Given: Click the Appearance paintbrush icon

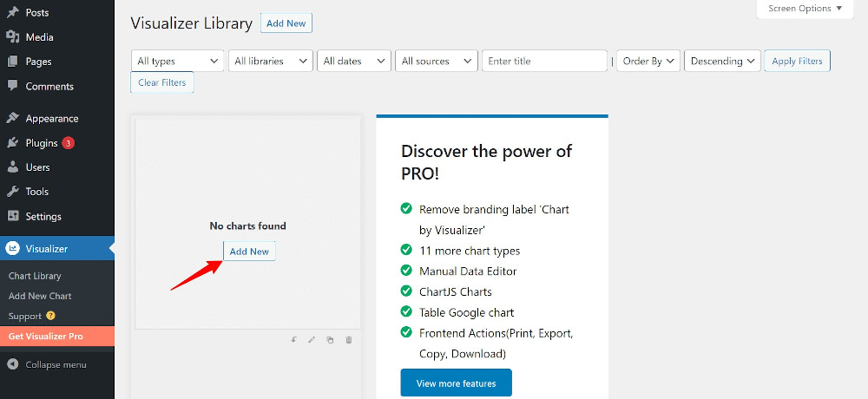Looking at the screenshot, I should click(x=13, y=119).
